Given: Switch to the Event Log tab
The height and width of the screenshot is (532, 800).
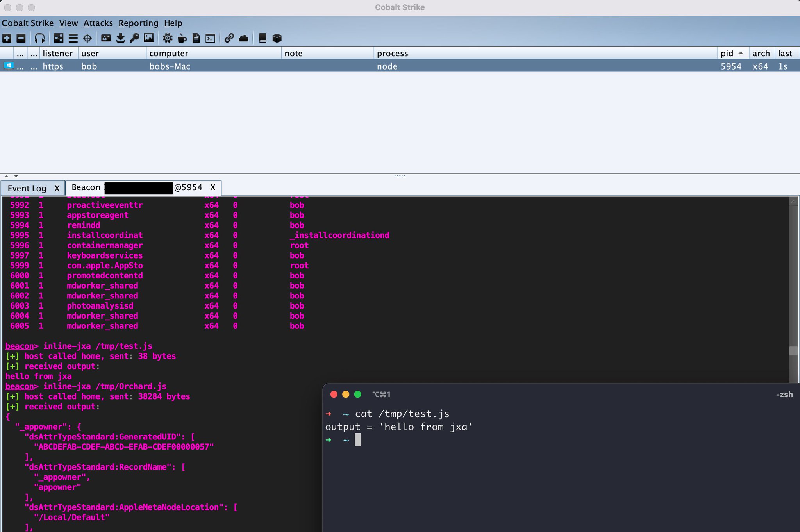Looking at the screenshot, I should click(x=27, y=188).
